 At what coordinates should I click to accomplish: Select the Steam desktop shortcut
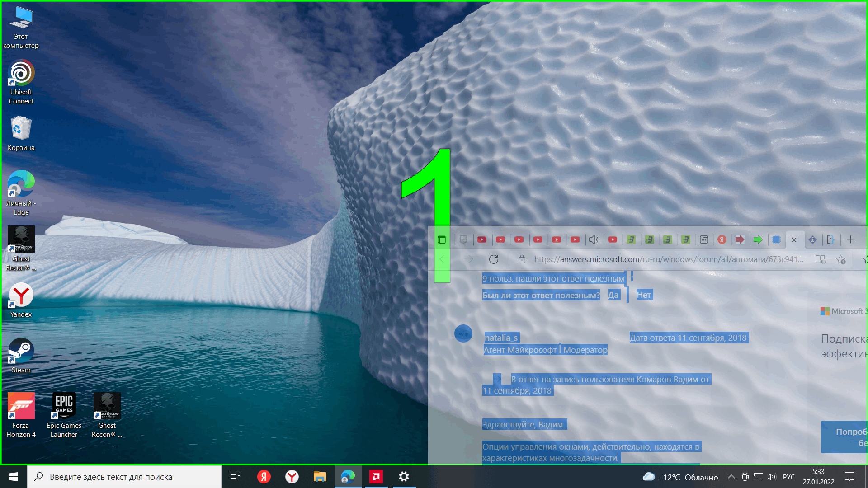21,356
